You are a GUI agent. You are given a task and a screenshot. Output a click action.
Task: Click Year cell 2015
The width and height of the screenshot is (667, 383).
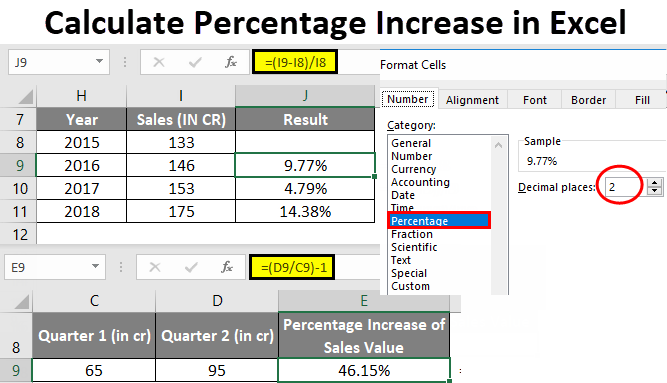[x=82, y=142]
